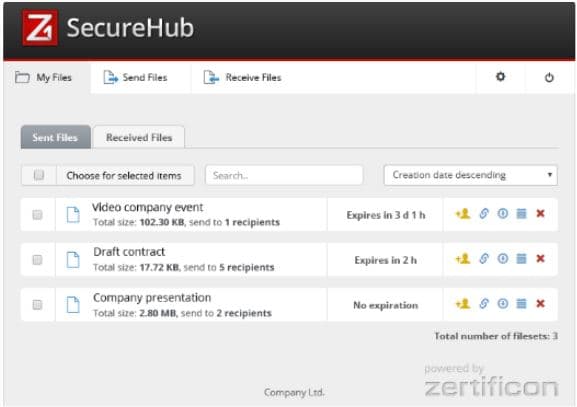Open the Send Files tab
Screen dimensions: 577x407
click(x=141, y=78)
